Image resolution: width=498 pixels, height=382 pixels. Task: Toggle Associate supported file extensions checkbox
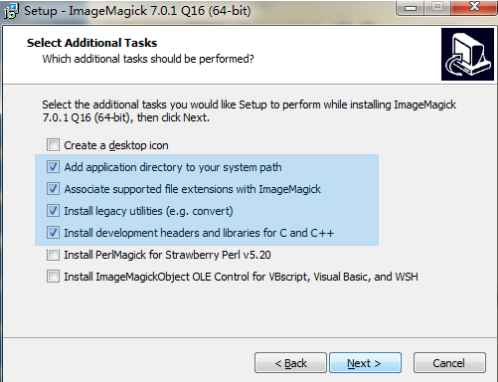tap(53, 189)
